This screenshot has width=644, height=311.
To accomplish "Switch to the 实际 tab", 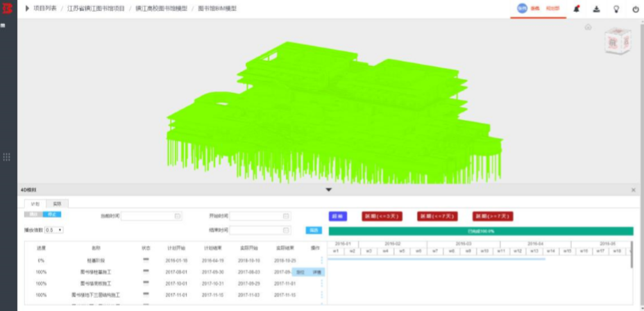I will tap(57, 204).
